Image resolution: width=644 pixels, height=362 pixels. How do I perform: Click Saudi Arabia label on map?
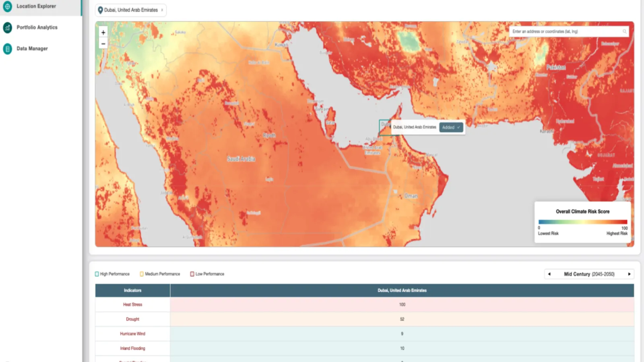(x=241, y=159)
